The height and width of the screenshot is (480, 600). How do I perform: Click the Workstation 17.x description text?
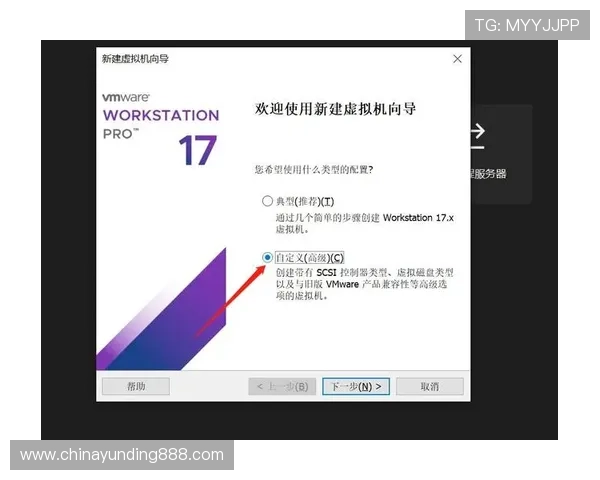click(365, 224)
